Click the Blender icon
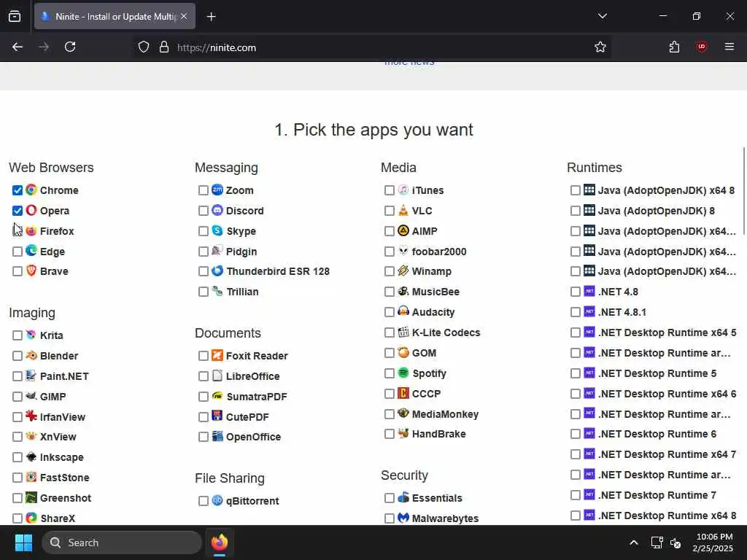Image resolution: width=747 pixels, height=560 pixels. pyautogui.click(x=31, y=355)
